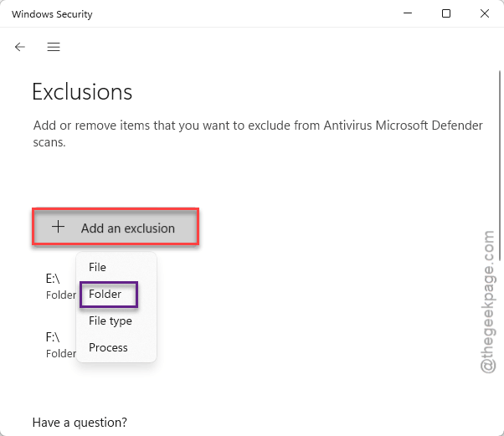Pick File type from the dropdown list
Image resolution: width=504 pixels, height=436 pixels.
point(116,321)
